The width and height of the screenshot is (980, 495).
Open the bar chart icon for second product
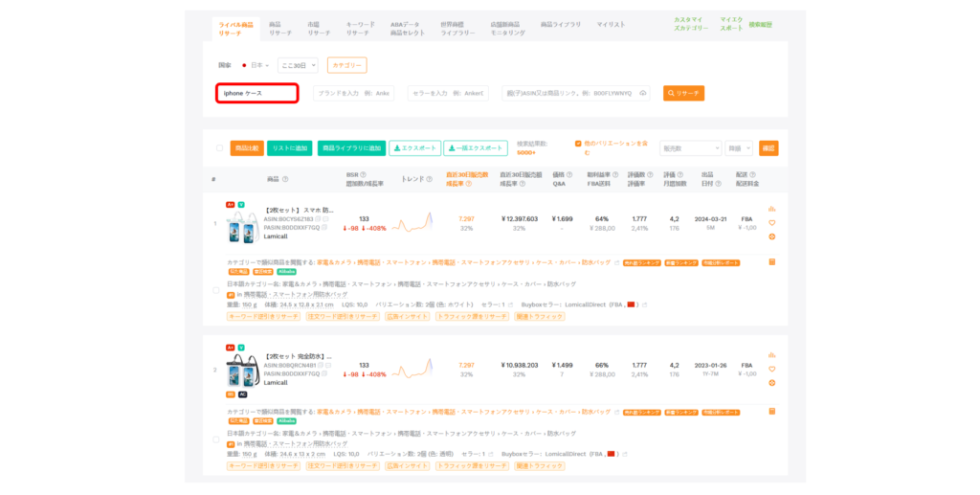(771, 354)
